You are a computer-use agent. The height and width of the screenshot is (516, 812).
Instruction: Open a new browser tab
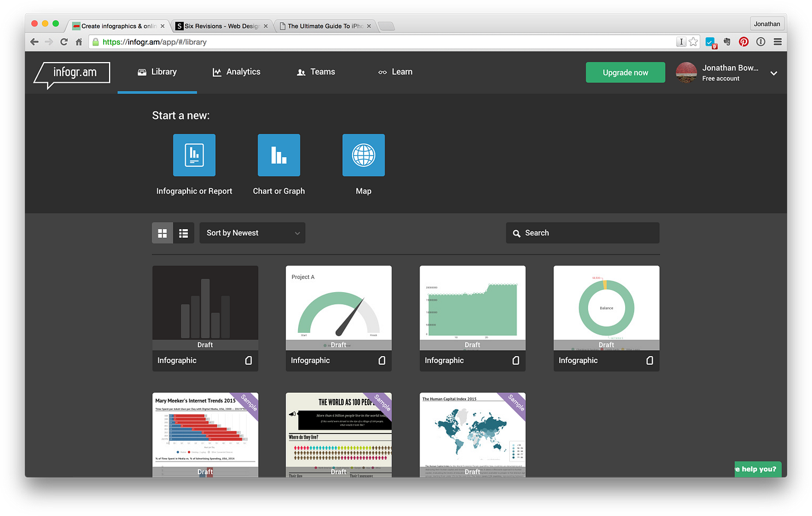(x=387, y=26)
